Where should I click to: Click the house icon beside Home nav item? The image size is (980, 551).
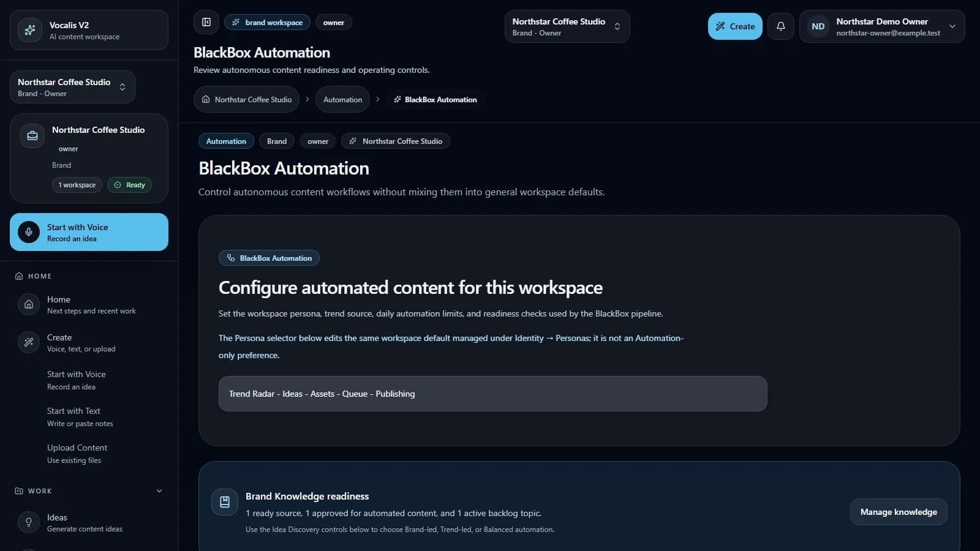pos(28,304)
